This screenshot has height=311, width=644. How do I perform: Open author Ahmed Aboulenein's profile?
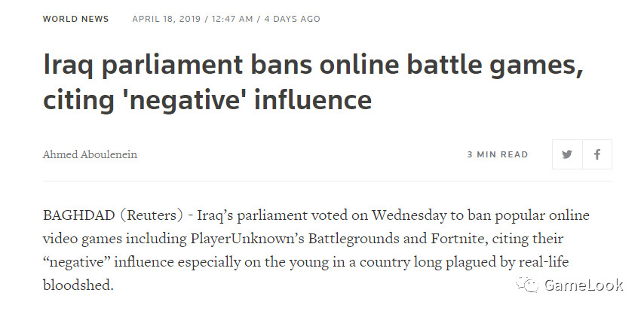click(x=90, y=154)
